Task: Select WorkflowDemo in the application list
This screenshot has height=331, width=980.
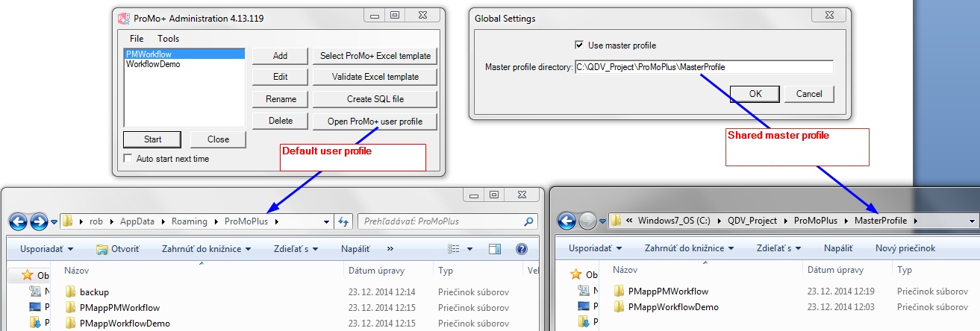Action: point(184,64)
